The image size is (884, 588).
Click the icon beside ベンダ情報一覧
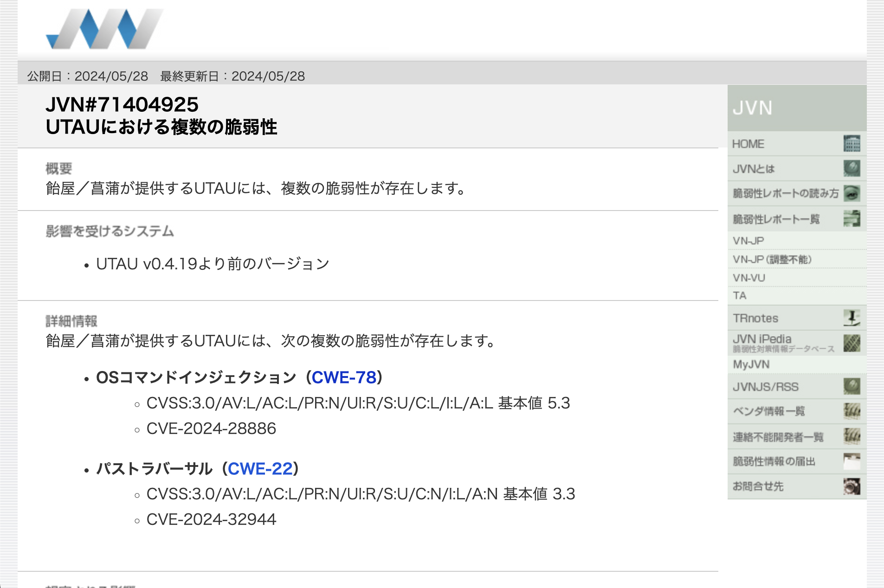[852, 411]
